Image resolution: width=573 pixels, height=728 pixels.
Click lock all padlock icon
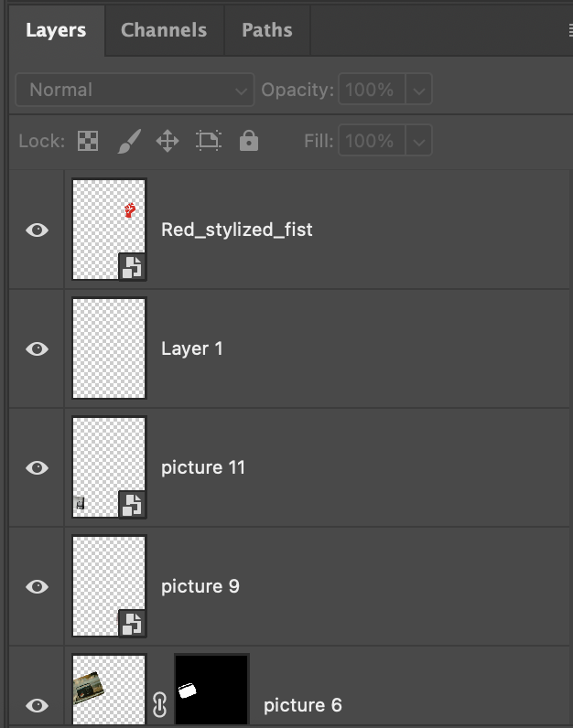[x=248, y=141]
